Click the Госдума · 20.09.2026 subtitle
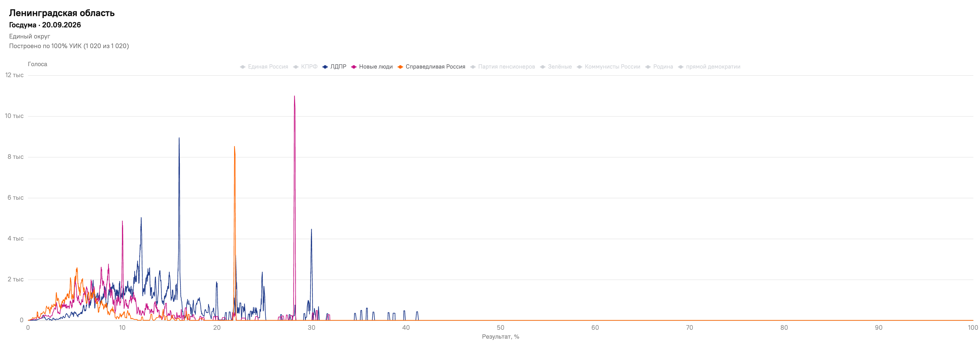 (45, 25)
